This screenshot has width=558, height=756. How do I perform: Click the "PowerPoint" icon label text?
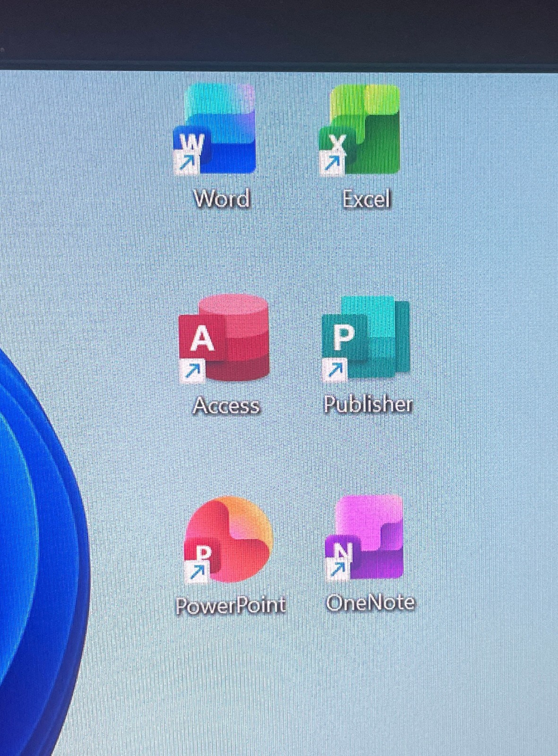[x=231, y=605]
